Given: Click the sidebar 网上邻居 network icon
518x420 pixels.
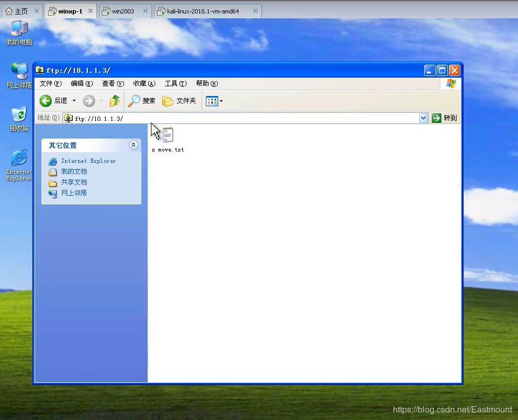Looking at the screenshot, I should click(52, 194).
